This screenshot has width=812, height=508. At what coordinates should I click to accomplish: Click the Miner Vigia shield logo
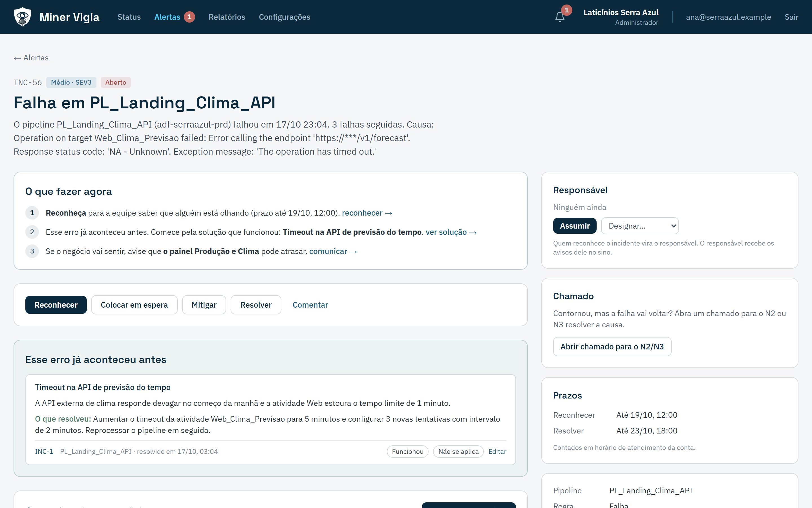tap(23, 17)
